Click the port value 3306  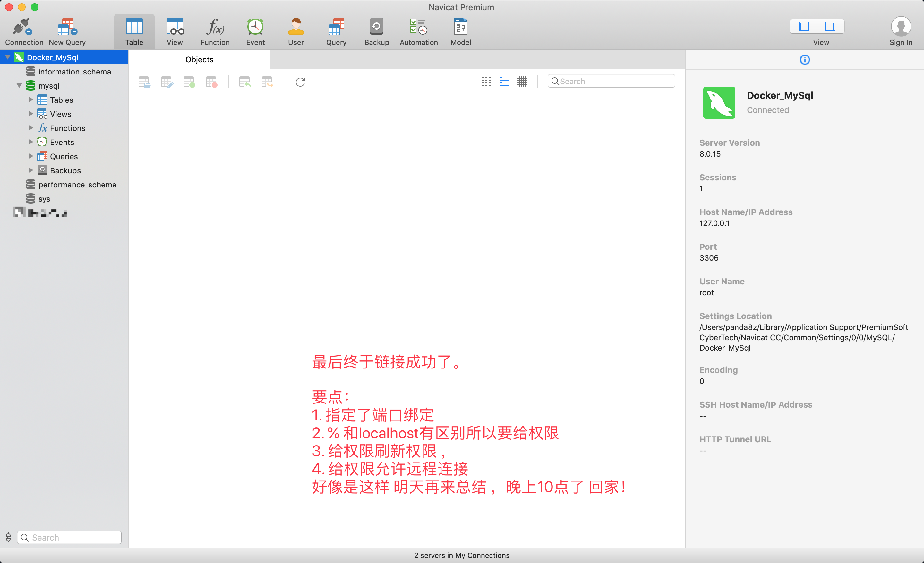[709, 258]
